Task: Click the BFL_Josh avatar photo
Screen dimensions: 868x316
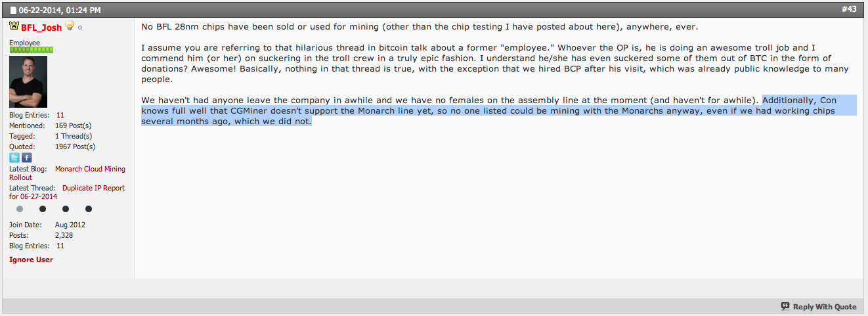Action: (x=28, y=81)
